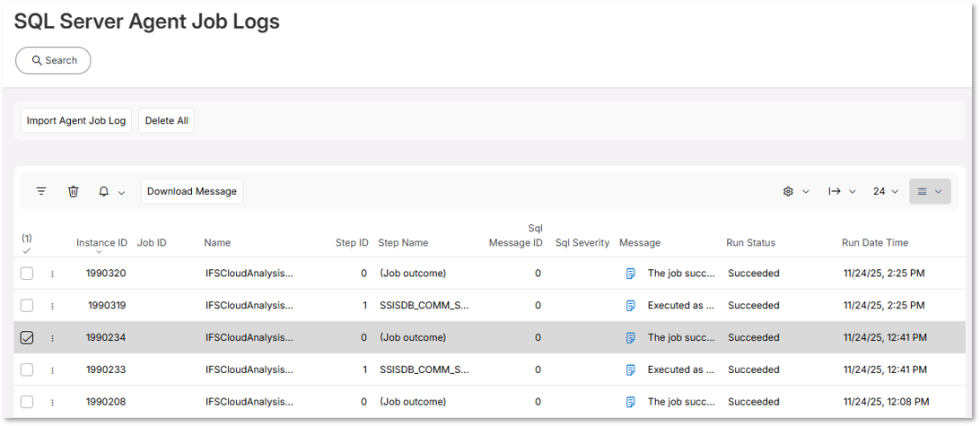This screenshot has height=426, width=980.
Task: Click run date 11/24/25, 12:08 PM
Action: [x=887, y=403]
